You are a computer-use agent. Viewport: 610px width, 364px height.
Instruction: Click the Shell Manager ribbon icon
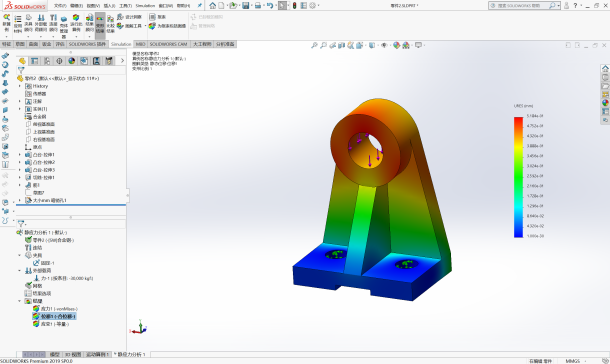coord(64,26)
